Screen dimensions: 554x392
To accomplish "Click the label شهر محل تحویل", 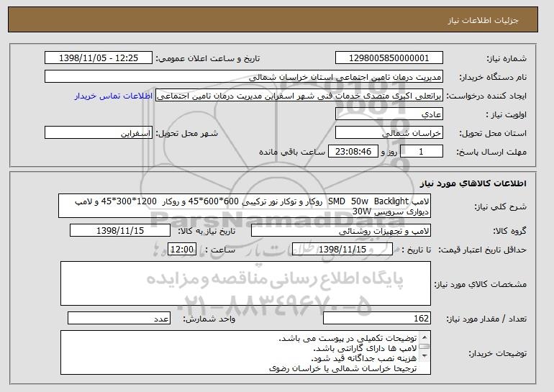I will coord(187,133).
